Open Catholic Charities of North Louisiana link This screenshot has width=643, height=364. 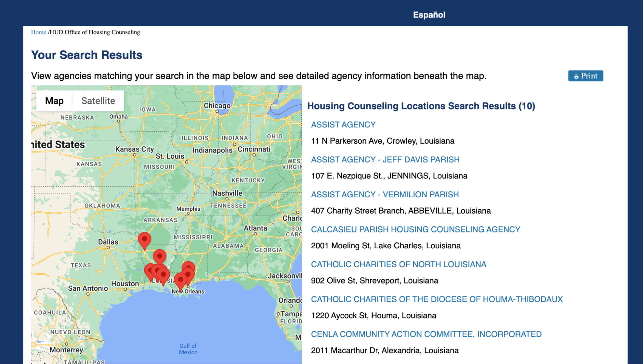[x=398, y=264]
